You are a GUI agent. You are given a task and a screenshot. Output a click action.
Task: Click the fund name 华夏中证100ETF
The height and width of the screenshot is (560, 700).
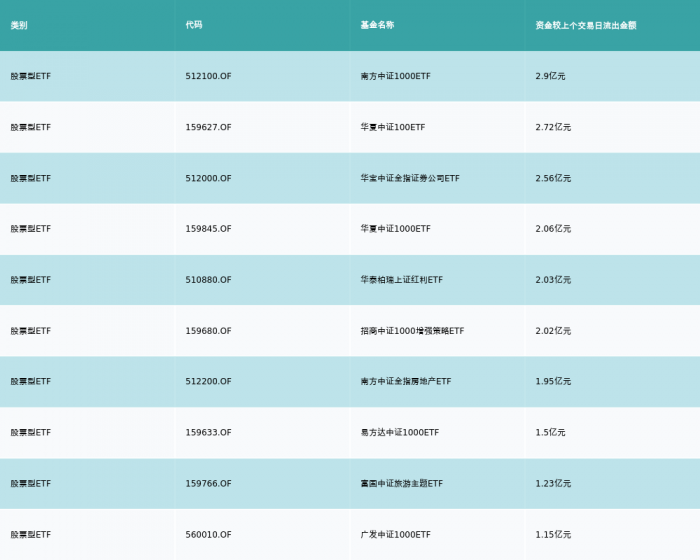393,127
